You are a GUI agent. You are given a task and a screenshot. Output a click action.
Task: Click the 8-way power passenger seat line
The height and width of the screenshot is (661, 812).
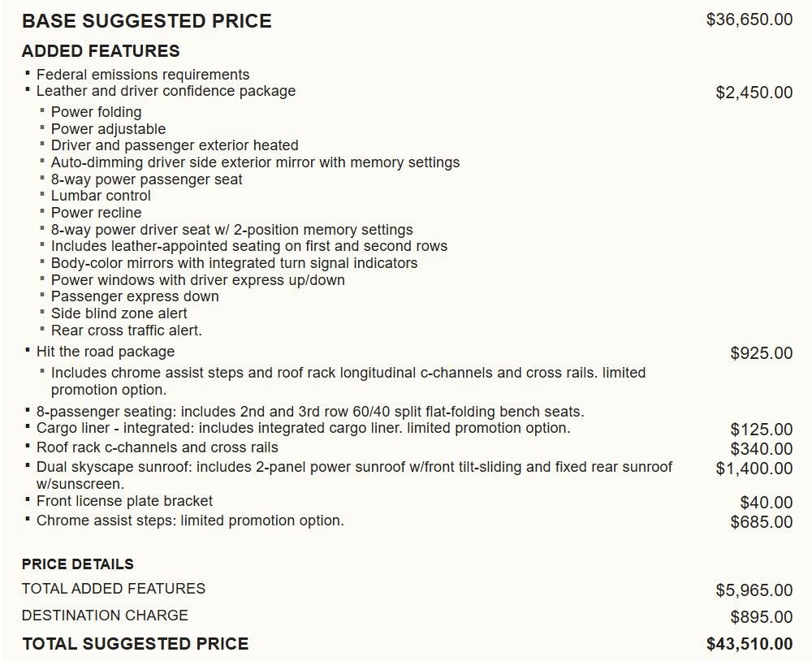146,179
